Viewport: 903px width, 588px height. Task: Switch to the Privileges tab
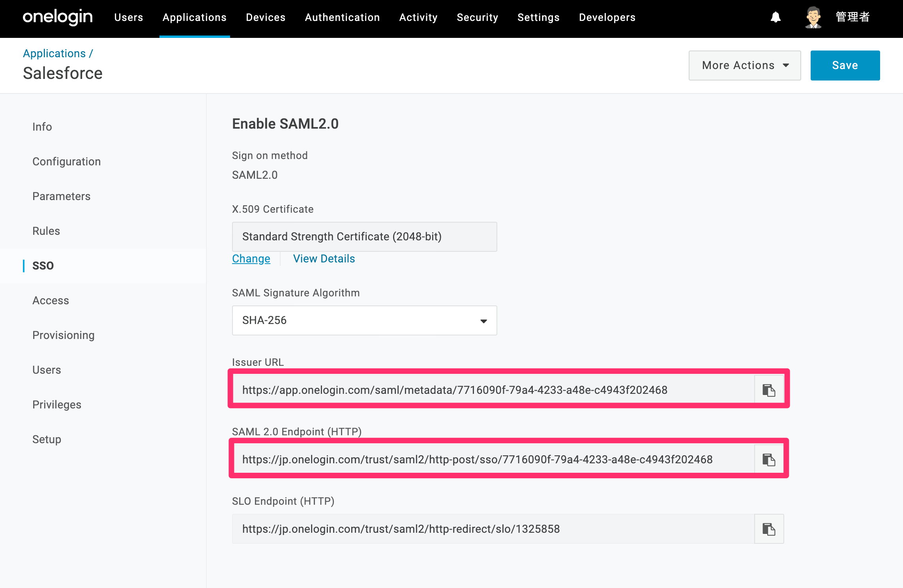57,404
